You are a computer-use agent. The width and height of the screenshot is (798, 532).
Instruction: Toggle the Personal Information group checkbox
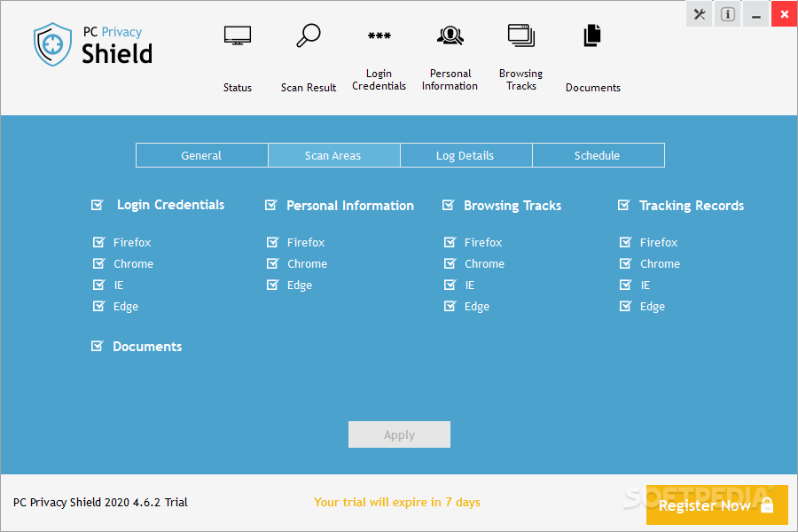(270, 205)
